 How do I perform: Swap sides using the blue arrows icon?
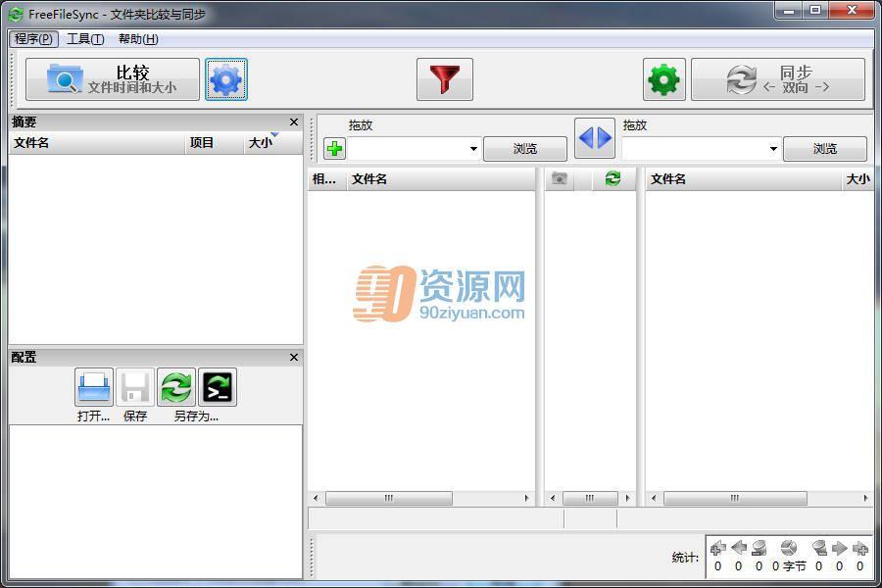click(x=595, y=138)
